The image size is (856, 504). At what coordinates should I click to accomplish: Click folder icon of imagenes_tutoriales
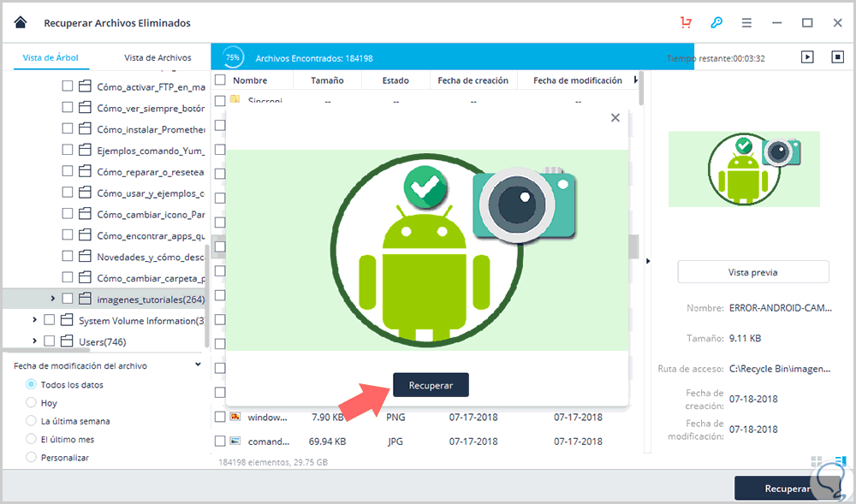click(85, 299)
